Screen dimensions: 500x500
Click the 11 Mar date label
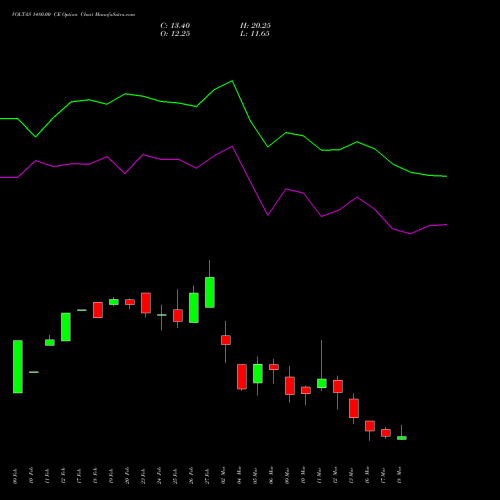tap(320, 476)
